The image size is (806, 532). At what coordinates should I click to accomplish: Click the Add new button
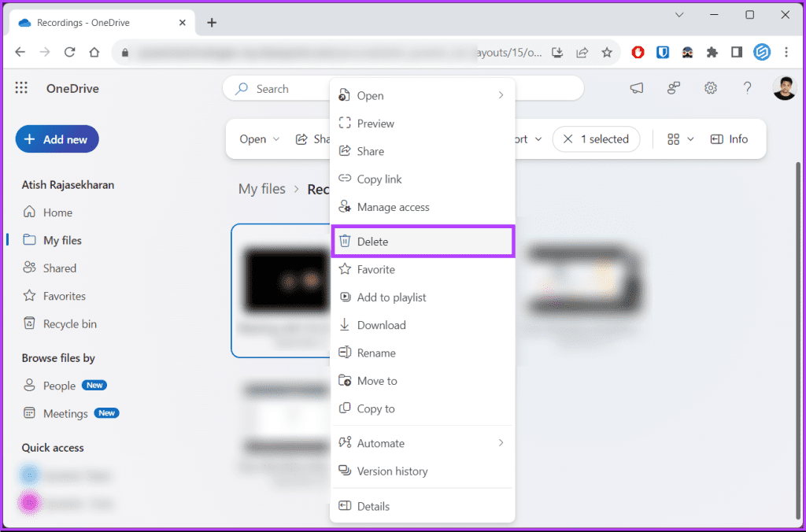coord(57,139)
